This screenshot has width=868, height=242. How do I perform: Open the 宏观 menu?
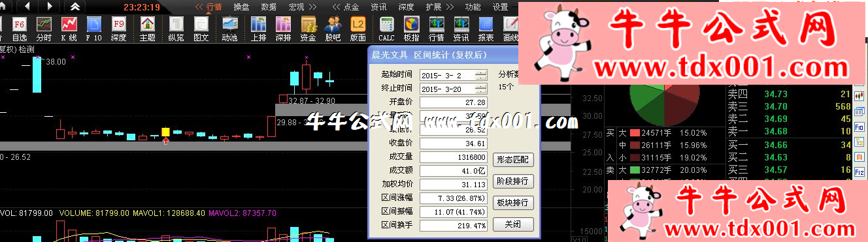coord(296,7)
